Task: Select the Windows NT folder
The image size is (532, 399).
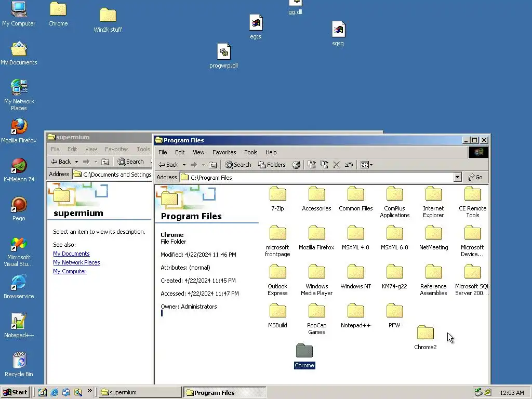Action: [x=355, y=277]
